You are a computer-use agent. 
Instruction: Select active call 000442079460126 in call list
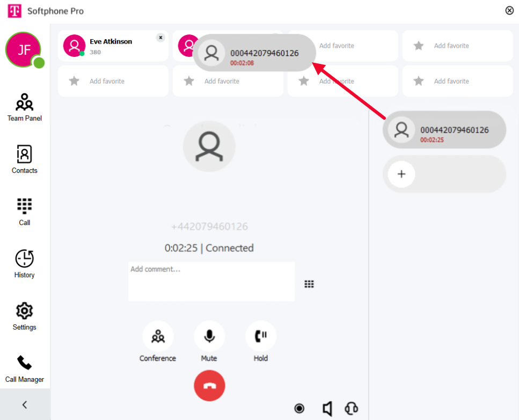click(444, 129)
